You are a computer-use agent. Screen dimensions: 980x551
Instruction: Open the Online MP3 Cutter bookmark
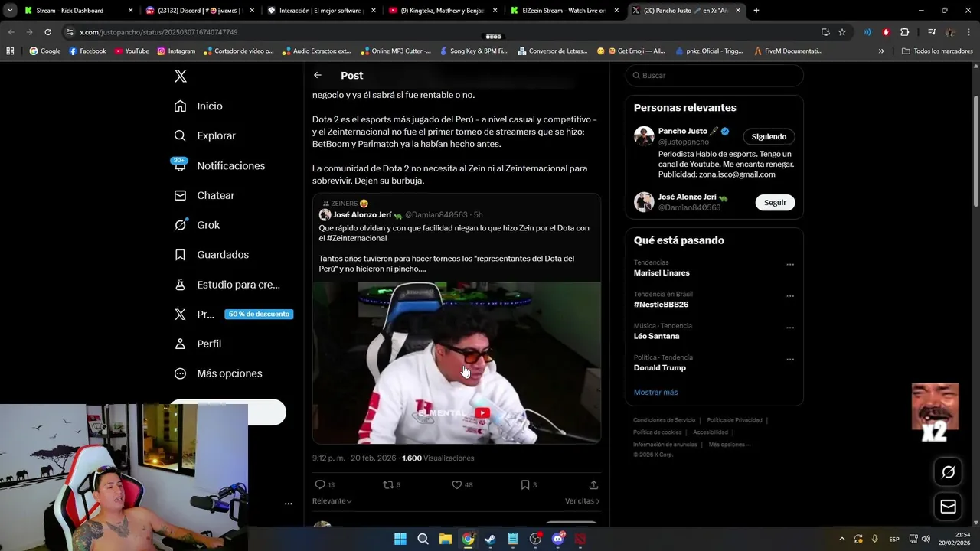tap(396, 51)
